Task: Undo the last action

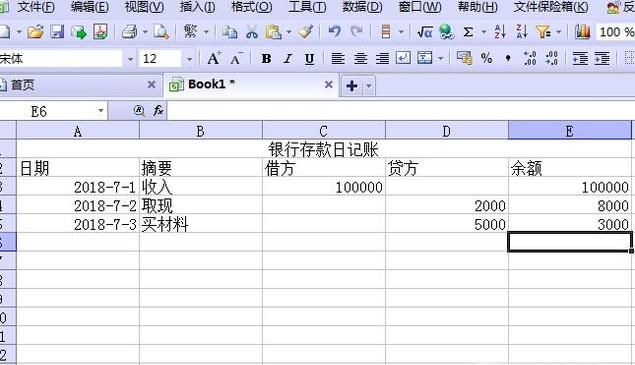Action: [x=335, y=32]
